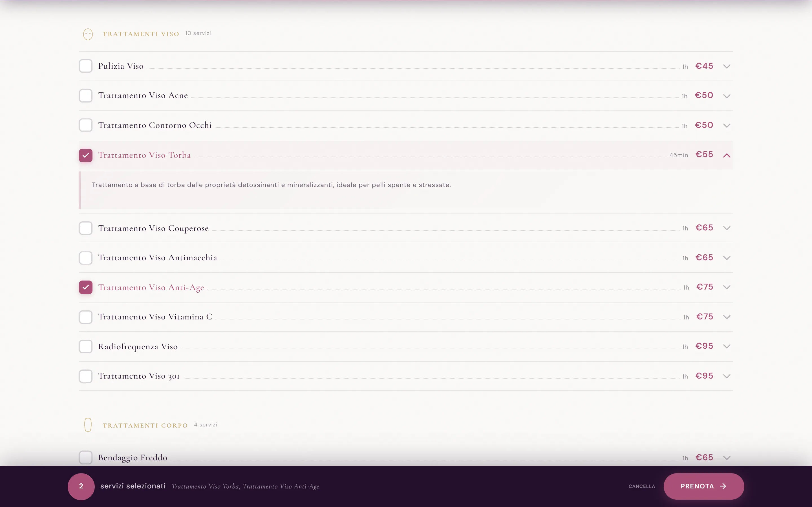Screen dimensions: 812x507
Task: Select the Trattamento Viso 301 checkbox
Action: tap(85, 376)
